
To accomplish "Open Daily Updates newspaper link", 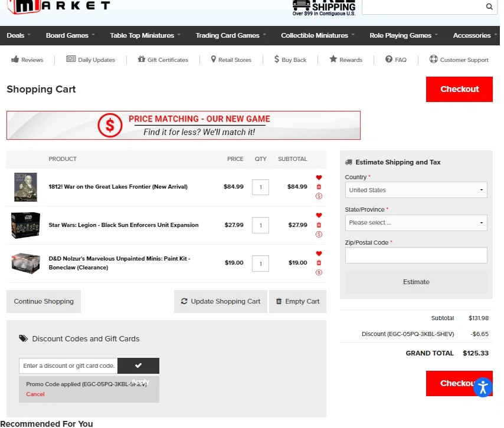I will click(x=90, y=60).
